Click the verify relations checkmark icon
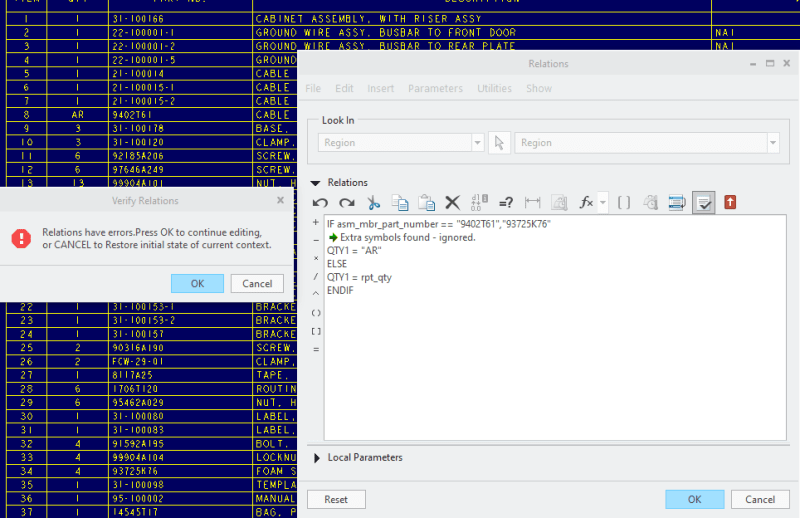This screenshot has height=518, width=800. [x=704, y=203]
